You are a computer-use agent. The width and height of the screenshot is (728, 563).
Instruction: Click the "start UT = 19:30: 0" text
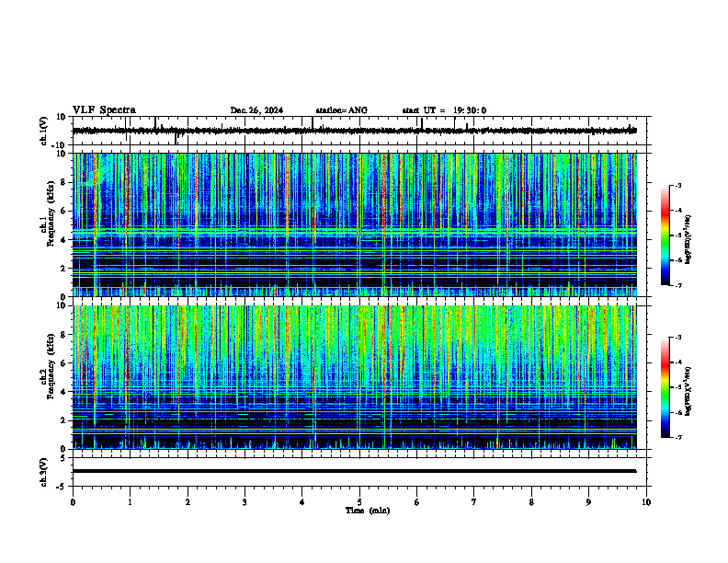tap(444, 110)
